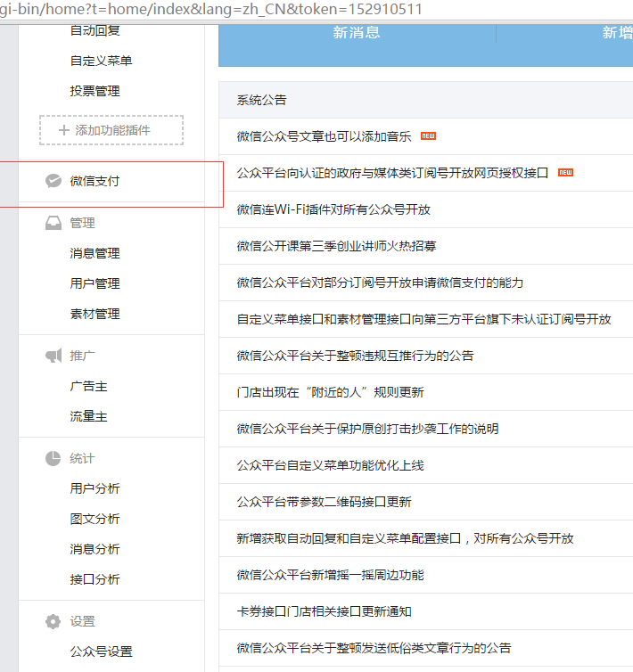The image size is (633, 672).
Task: Open announcement about 自定义菜单接口和素材管理接口
Action: point(423,319)
